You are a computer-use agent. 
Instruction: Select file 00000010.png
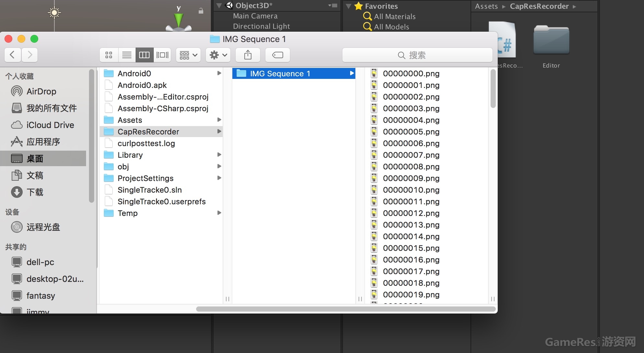[x=426, y=190]
